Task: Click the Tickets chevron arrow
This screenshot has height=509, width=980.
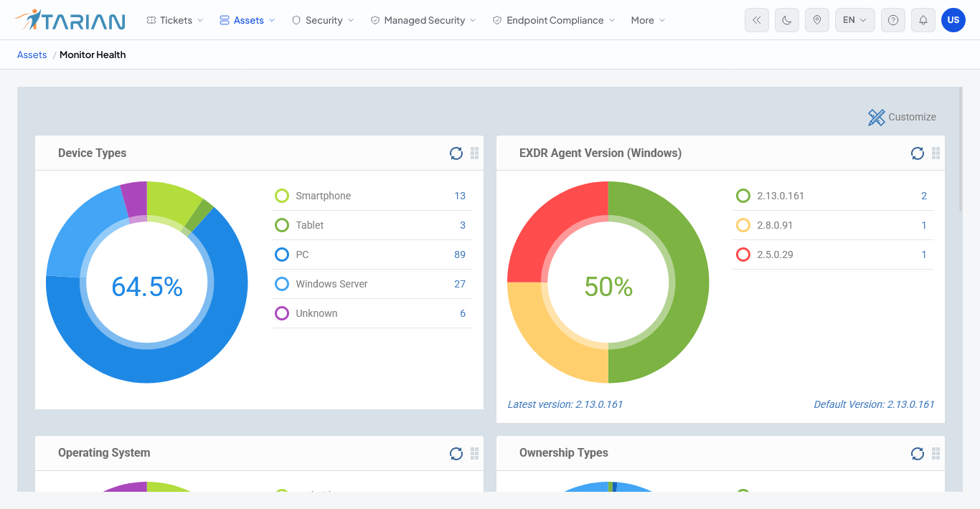Action: pyautogui.click(x=200, y=20)
